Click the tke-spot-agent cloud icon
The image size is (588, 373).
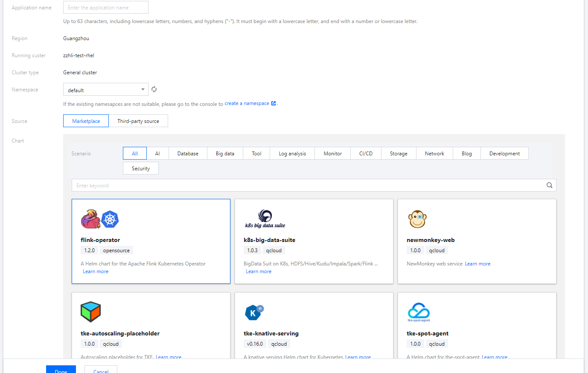[419, 312]
